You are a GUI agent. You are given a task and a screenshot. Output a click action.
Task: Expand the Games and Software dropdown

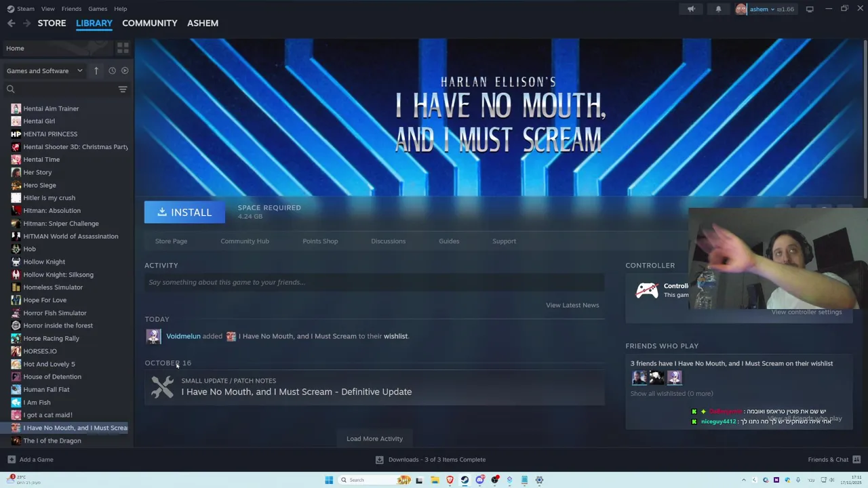(x=45, y=70)
